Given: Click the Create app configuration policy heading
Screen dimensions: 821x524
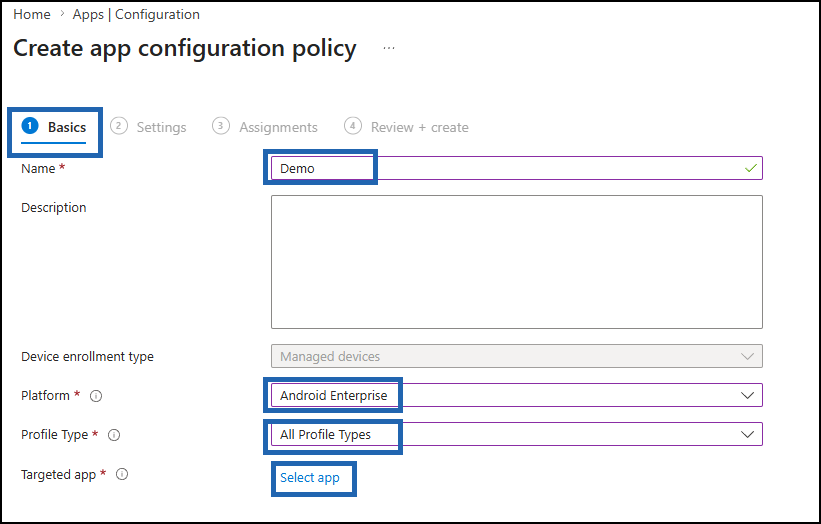Looking at the screenshot, I should click(185, 48).
